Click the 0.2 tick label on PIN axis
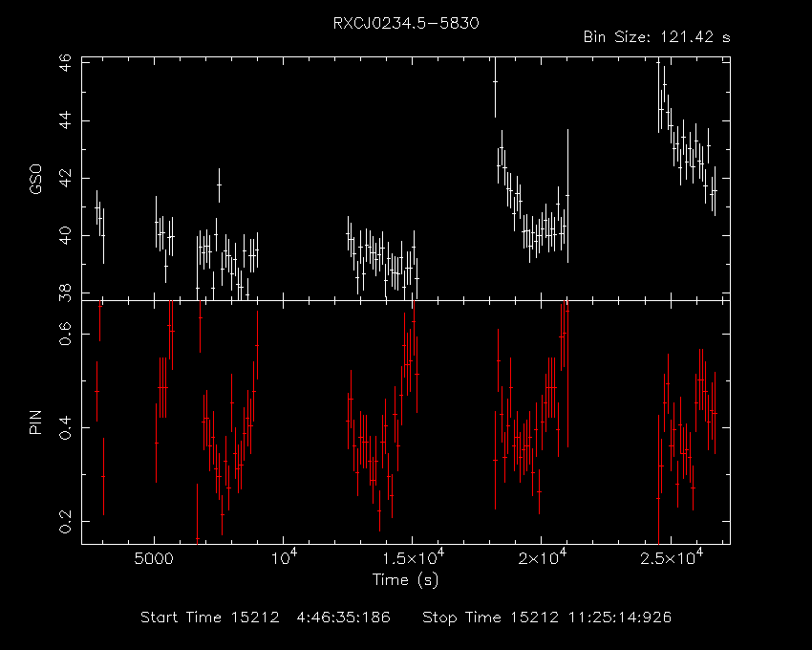 (66, 521)
